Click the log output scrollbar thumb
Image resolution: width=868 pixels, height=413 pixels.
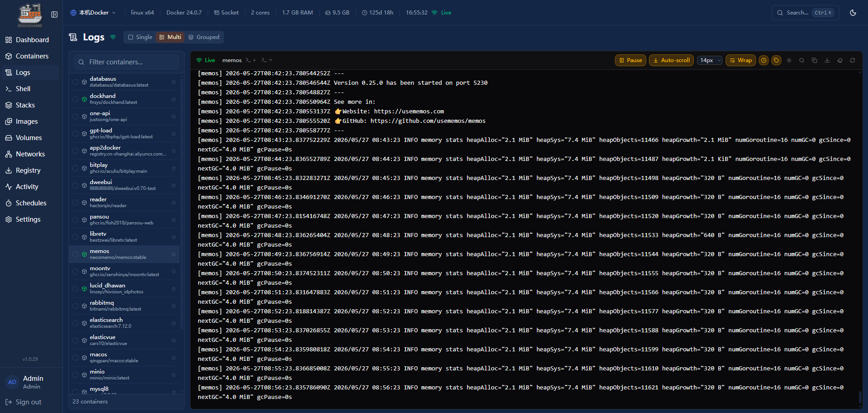coord(860,396)
